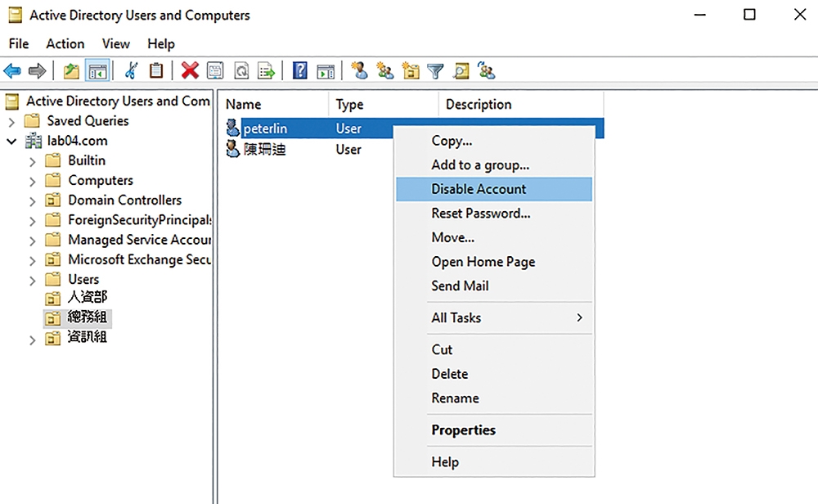Open the View menu
The width and height of the screenshot is (818, 504).
[116, 44]
